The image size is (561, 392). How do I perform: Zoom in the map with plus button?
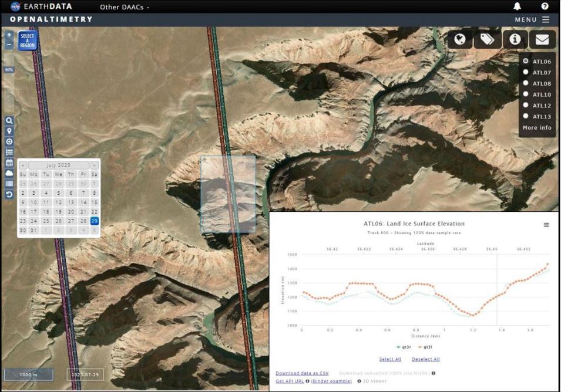9,35
